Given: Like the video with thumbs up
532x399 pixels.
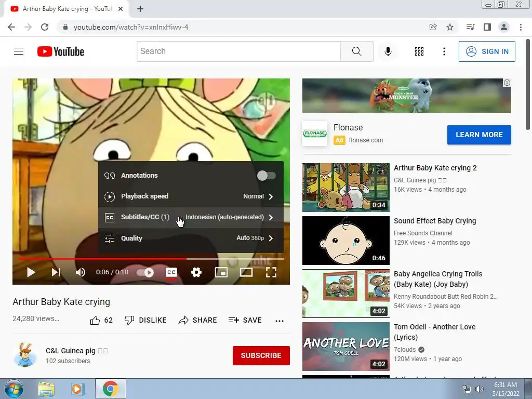Looking at the screenshot, I should point(101,320).
